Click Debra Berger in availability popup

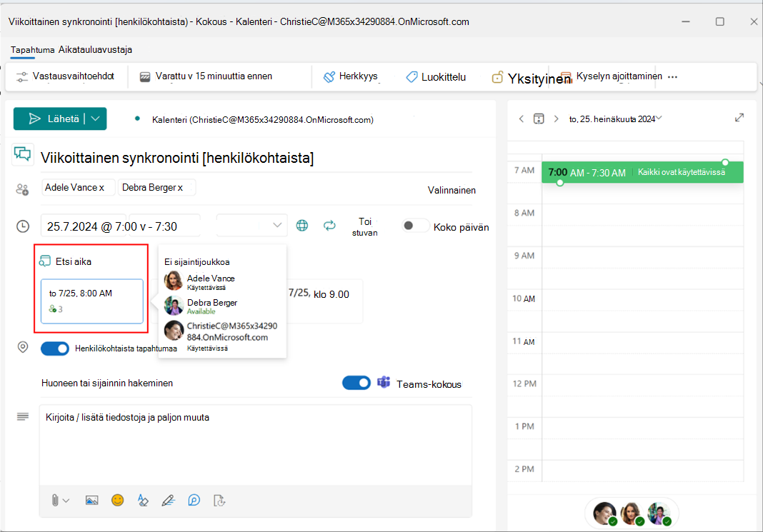[212, 306]
